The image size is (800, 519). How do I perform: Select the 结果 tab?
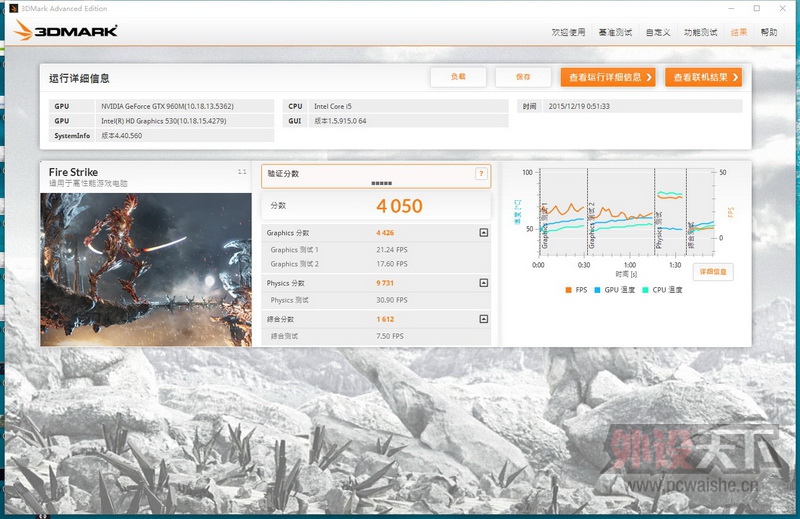[739, 32]
